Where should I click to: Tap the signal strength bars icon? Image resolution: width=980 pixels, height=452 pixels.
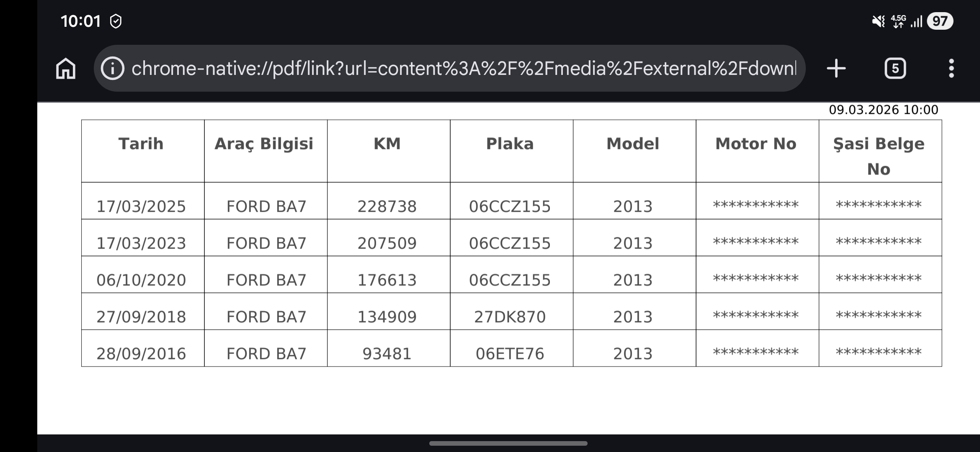916,21
